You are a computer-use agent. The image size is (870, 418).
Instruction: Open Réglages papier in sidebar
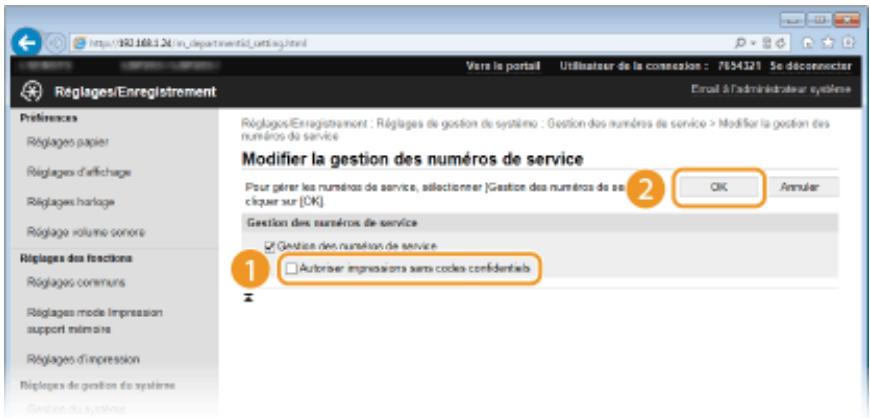click(68, 142)
